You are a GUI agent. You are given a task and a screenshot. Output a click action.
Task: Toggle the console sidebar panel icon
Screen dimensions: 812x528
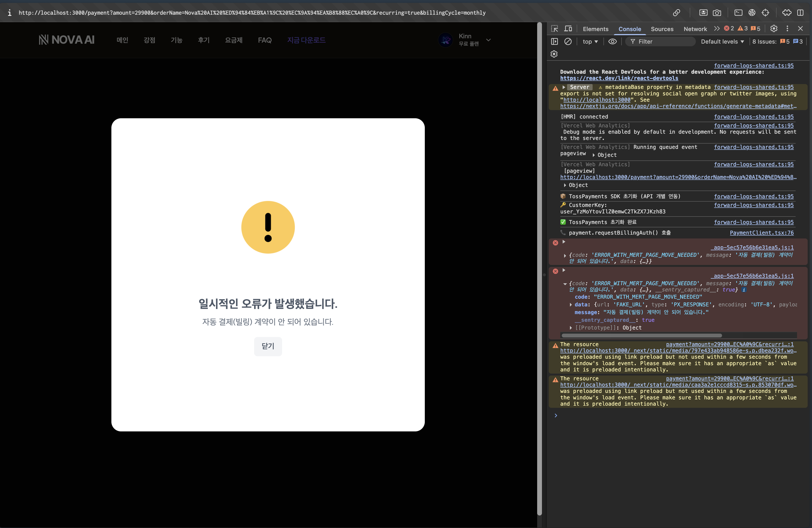click(x=555, y=41)
